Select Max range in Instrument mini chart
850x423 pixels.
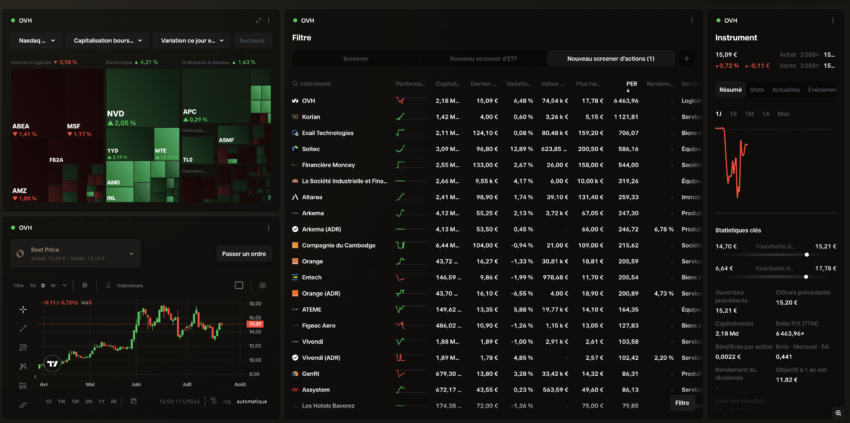tap(783, 114)
